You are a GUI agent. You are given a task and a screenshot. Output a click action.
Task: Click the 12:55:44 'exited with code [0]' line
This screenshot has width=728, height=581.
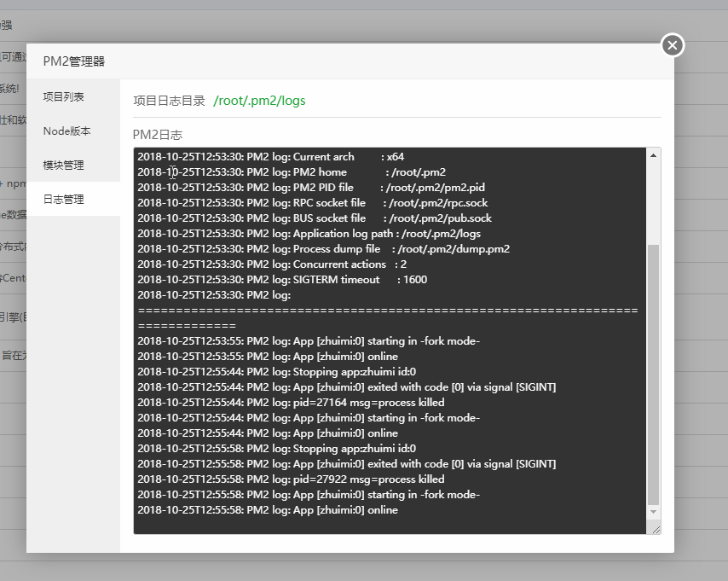[x=347, y=386]
